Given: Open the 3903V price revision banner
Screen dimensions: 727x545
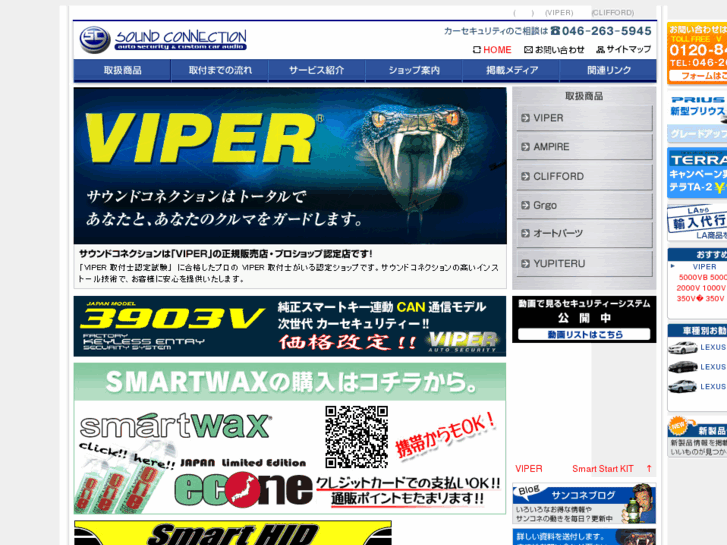Looking at the screenshot, I should tap(290, 326).
